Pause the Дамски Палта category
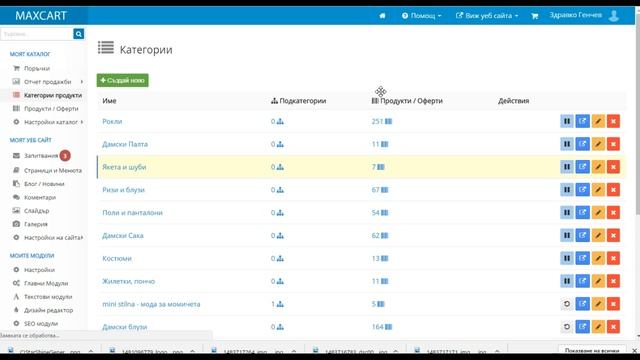 (x=567, y=144)
